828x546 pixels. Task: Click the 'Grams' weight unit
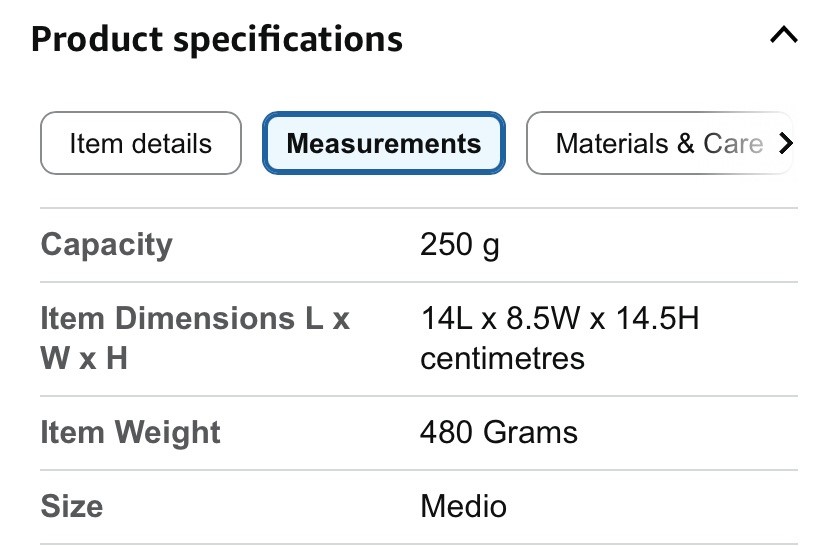pyautogui.click(x=530, y=433)
